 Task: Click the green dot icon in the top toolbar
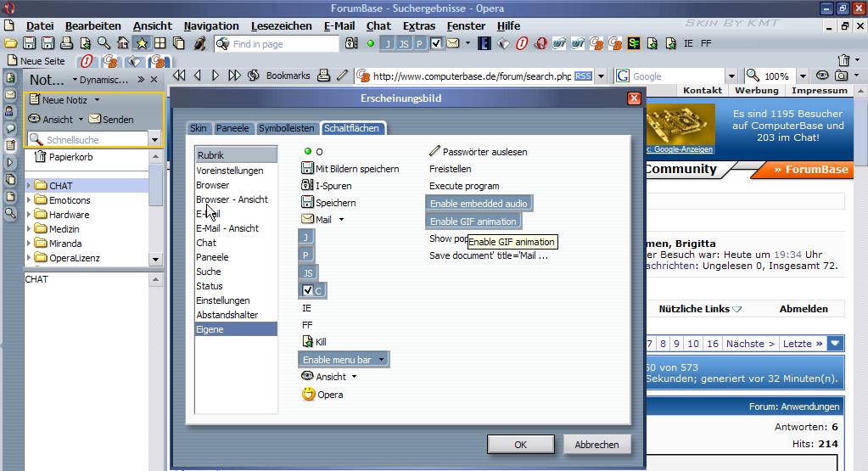coord(370,43)
